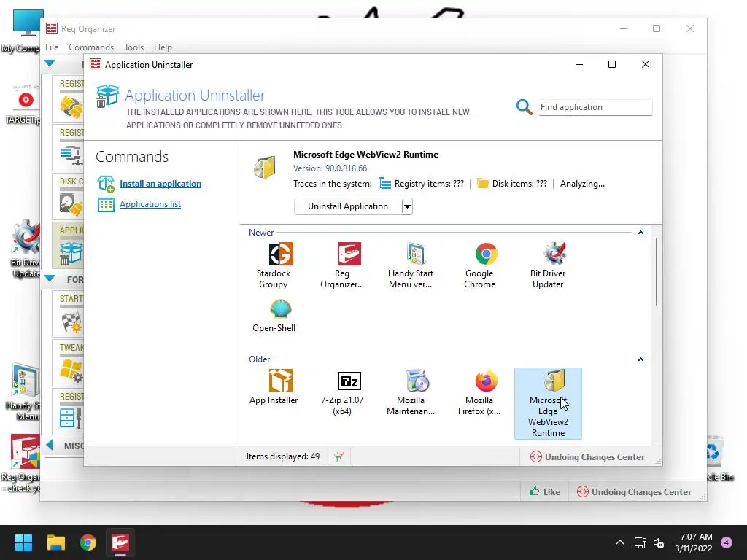Click the filter icon in status bar
The height and width of the screenshot is (560, 747).
coord(338,456)
